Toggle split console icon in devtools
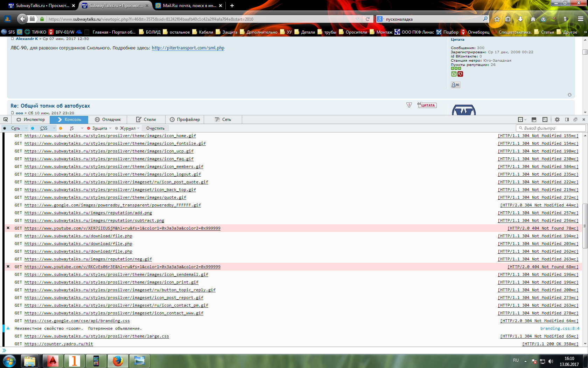The height and width of the screenshot is (368, 588). pos(534,120)
